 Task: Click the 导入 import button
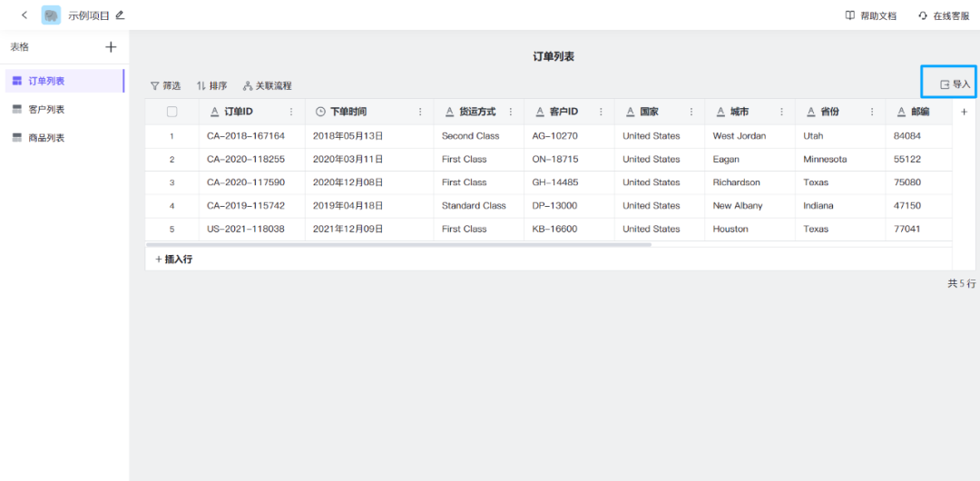point(955,84)
